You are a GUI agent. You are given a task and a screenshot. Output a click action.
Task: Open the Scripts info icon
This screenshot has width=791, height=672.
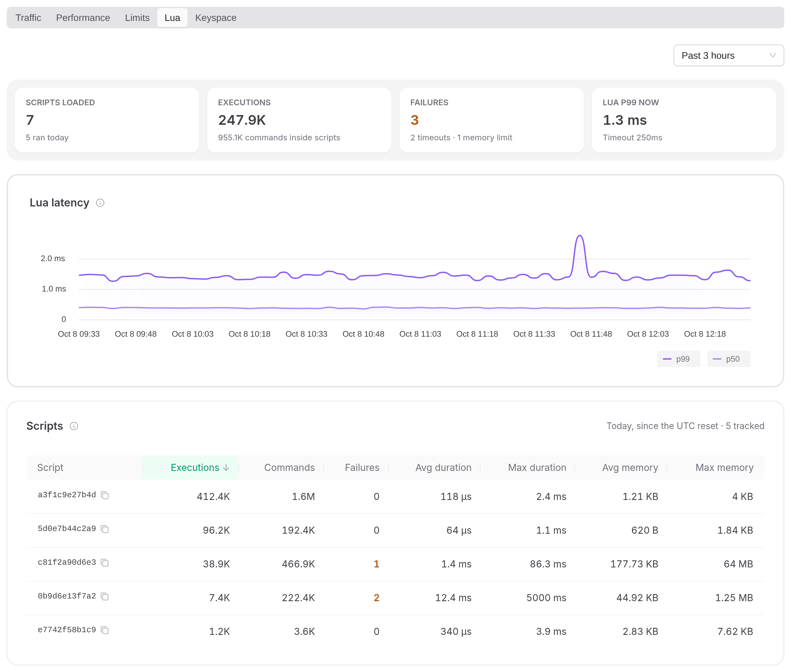click(74, 426)
